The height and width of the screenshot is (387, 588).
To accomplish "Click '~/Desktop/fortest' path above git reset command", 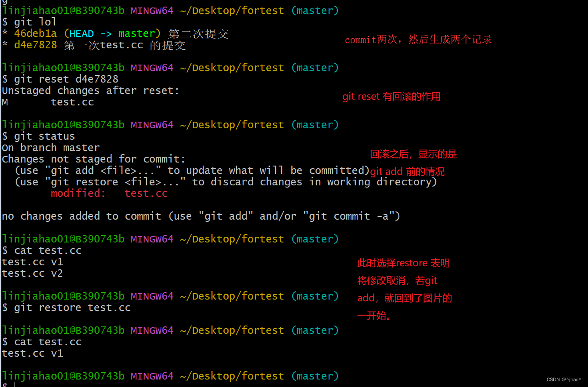I will [232, 68].
